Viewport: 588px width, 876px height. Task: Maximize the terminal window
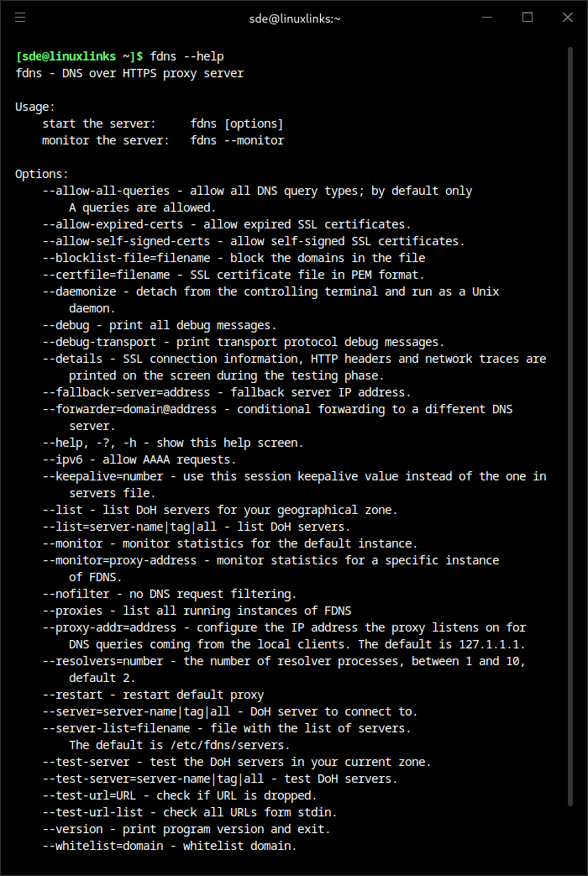tap(527, 18)
